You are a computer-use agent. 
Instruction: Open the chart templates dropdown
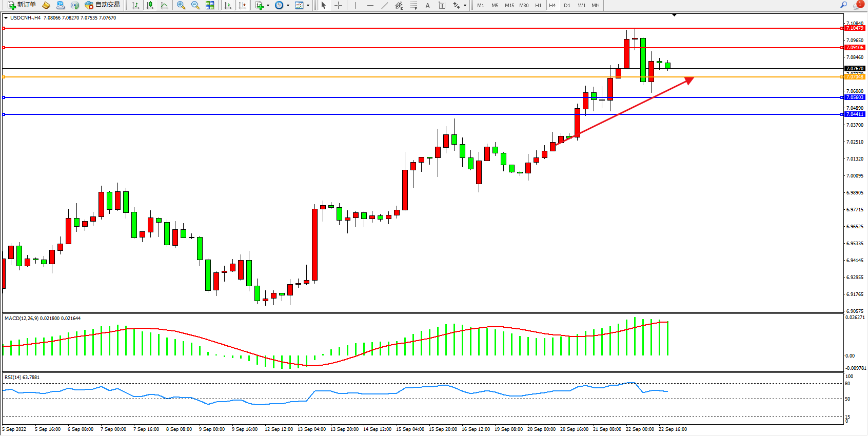point(308,6)
